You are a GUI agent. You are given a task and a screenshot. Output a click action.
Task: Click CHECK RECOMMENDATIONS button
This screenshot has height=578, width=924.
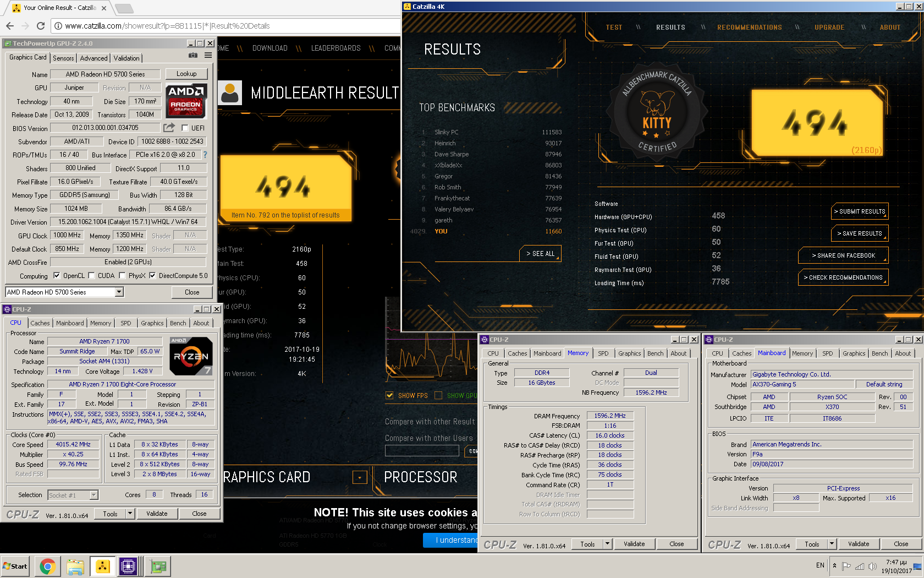[x=843, y=277]
